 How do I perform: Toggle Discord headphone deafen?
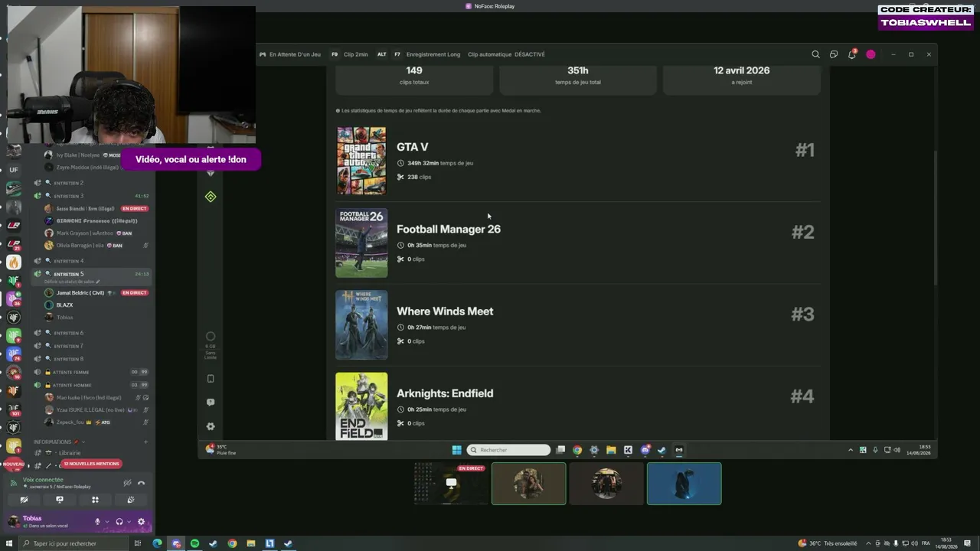[119, 522]
